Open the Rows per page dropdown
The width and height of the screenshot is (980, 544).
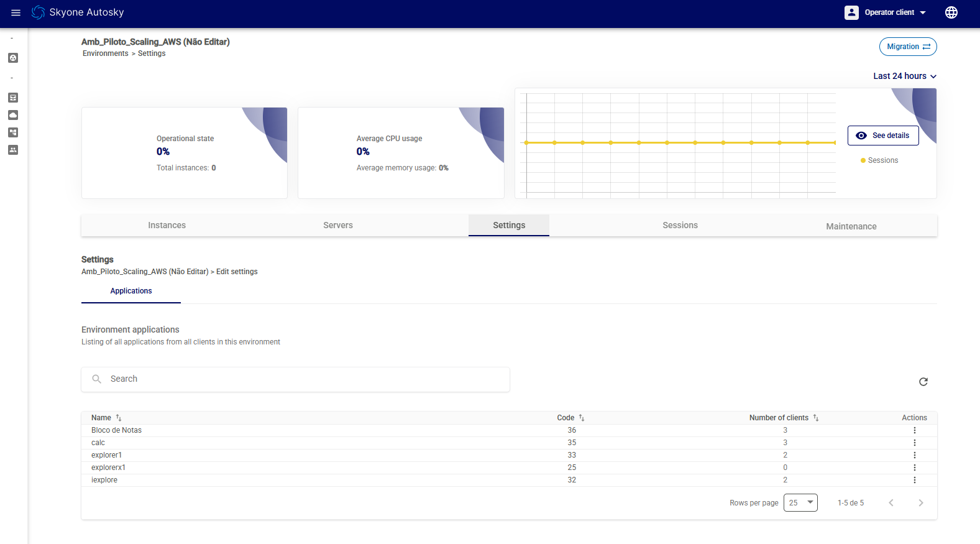800,502
